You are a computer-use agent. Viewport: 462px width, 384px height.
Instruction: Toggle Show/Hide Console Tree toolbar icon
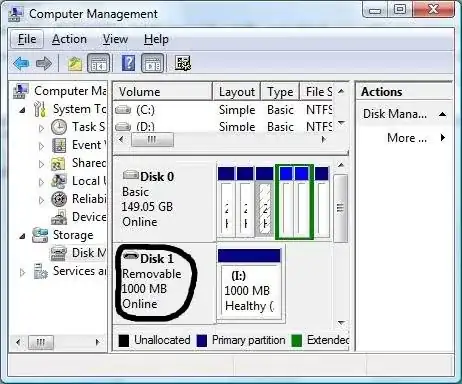coord(98,63)
